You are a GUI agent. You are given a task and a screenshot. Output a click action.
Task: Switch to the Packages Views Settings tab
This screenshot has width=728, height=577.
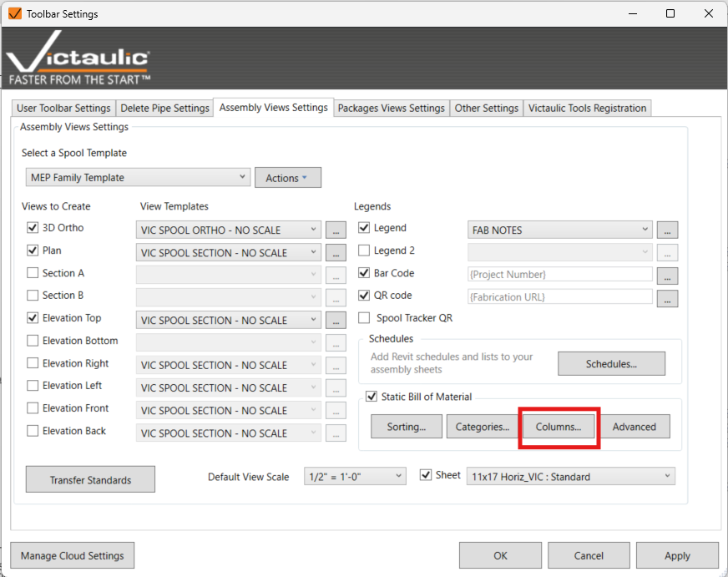point(391,109)
